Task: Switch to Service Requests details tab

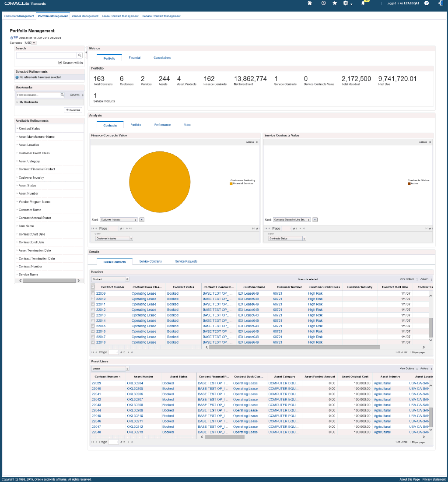Action: point(186,261)
